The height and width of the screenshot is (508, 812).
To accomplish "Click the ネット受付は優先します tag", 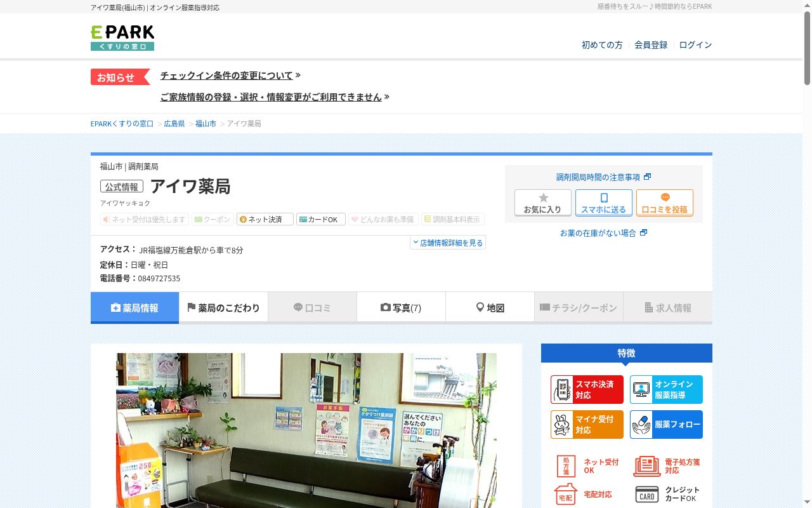I will pyautogui.click(x=145, y=219).
